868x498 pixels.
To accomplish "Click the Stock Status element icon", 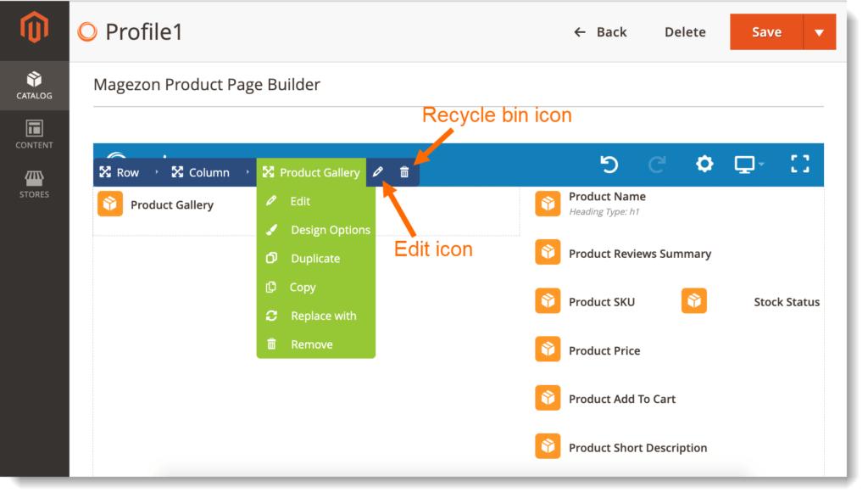I will tap(694, 300).
